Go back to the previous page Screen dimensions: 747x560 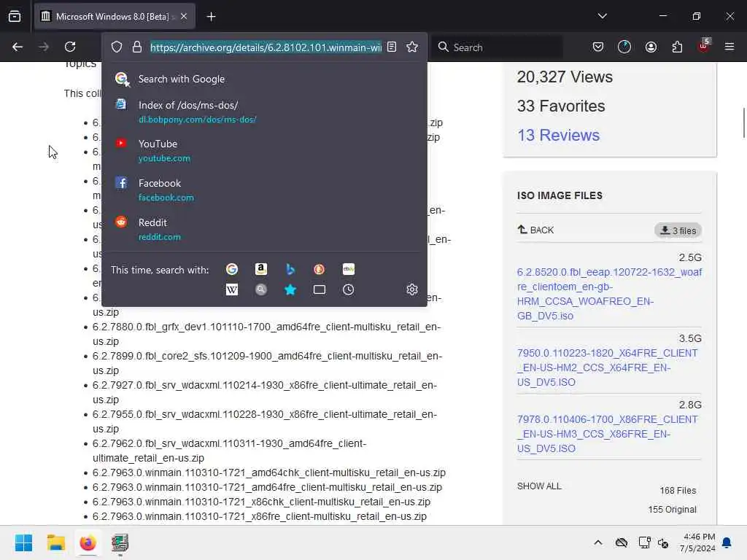[18, 47]
